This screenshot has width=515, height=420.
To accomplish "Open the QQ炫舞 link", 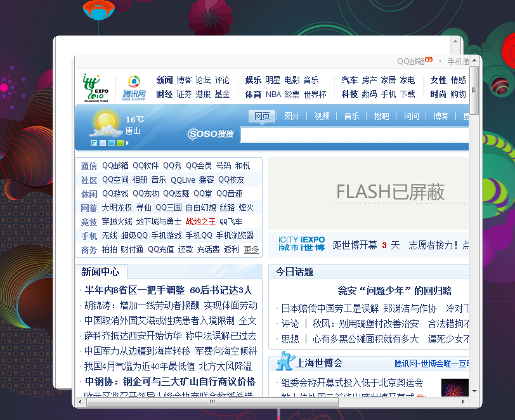I will (176, 194).
